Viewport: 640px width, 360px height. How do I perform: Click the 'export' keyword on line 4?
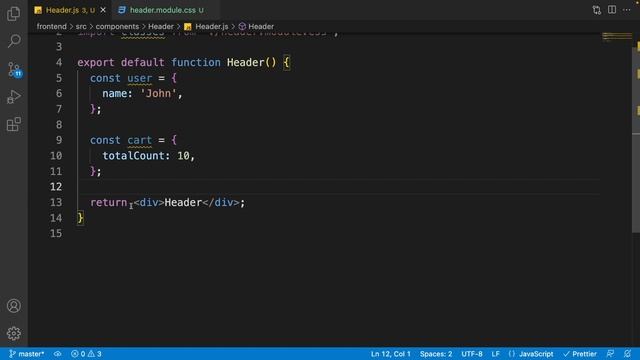pyautogui.click(x=96, y=63)
